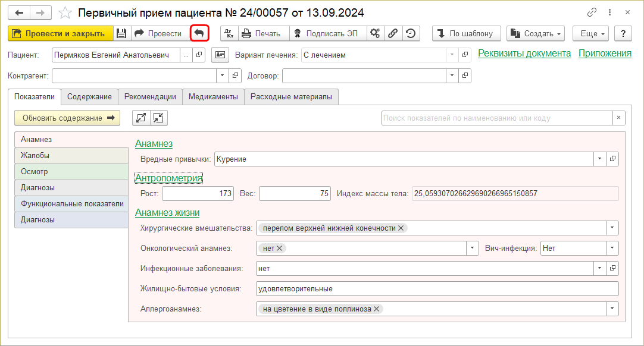The width and height of the screenshot is (644, 346).
Task: Switch to Медикаменты tab
Action: click(213, 97)
